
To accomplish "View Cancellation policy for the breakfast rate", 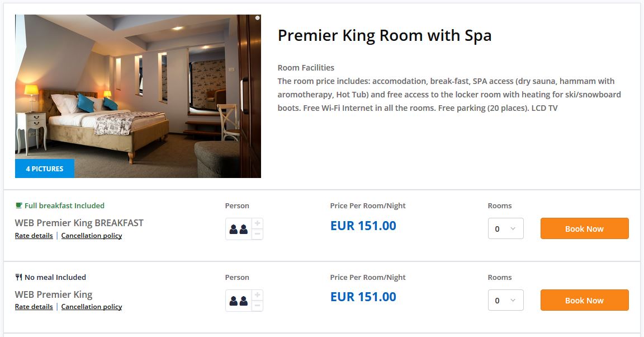I will coord(92,236).
